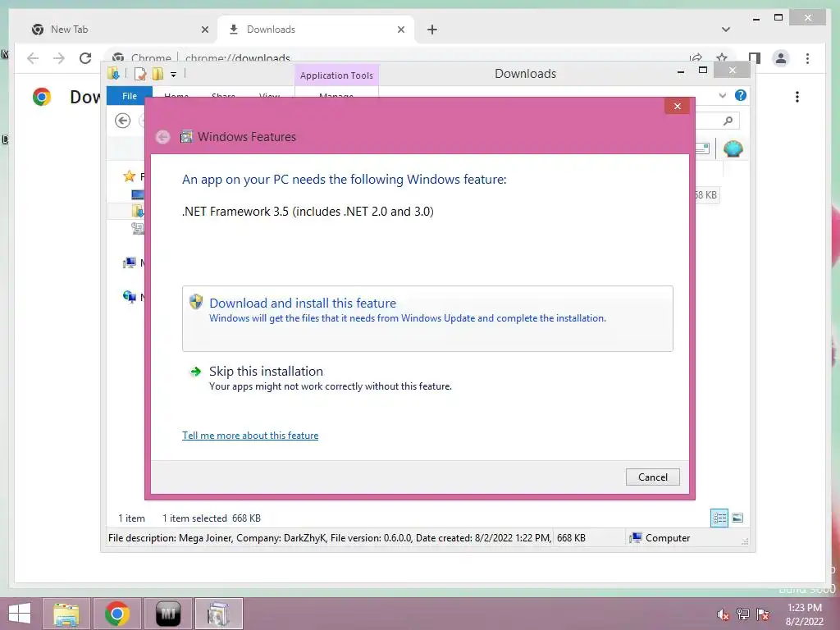Viewport: 840px width, 630px height.
Task: Toggle Chrome side panel icon
Action: click(x=755, y=58)
